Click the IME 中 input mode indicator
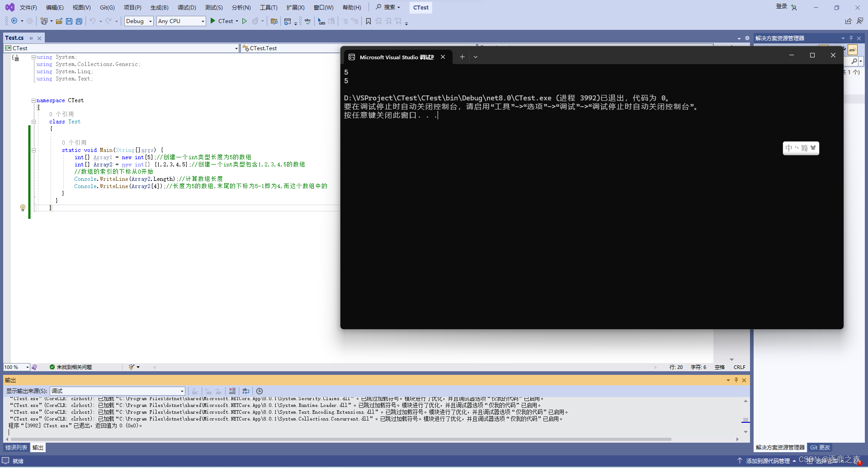This screenshot has width=868, height=468. coord(789,148)
